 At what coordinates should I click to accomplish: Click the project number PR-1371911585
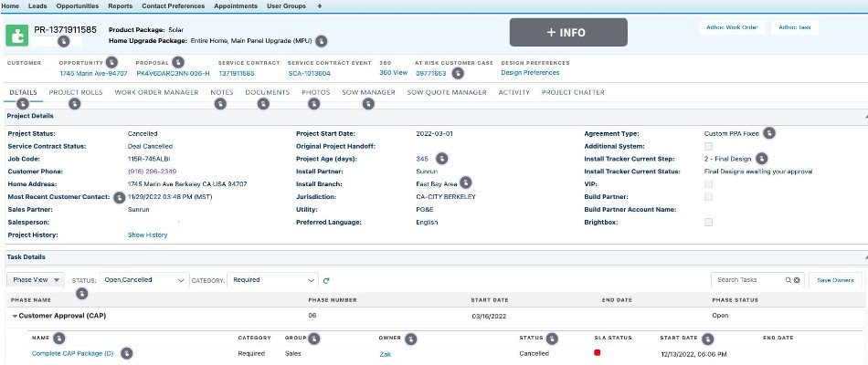click(x=65, y=30)
